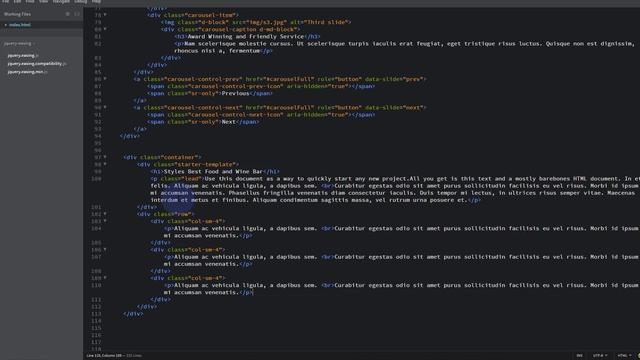Click line number 100 in the gutter
This screenshot has height=360, width=640.
[x=96, y=179]
